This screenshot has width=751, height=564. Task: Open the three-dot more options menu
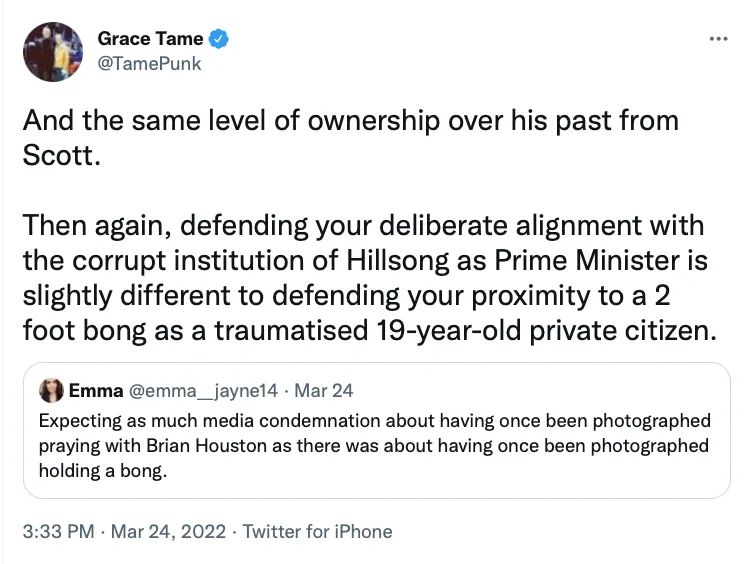[717, 39]
